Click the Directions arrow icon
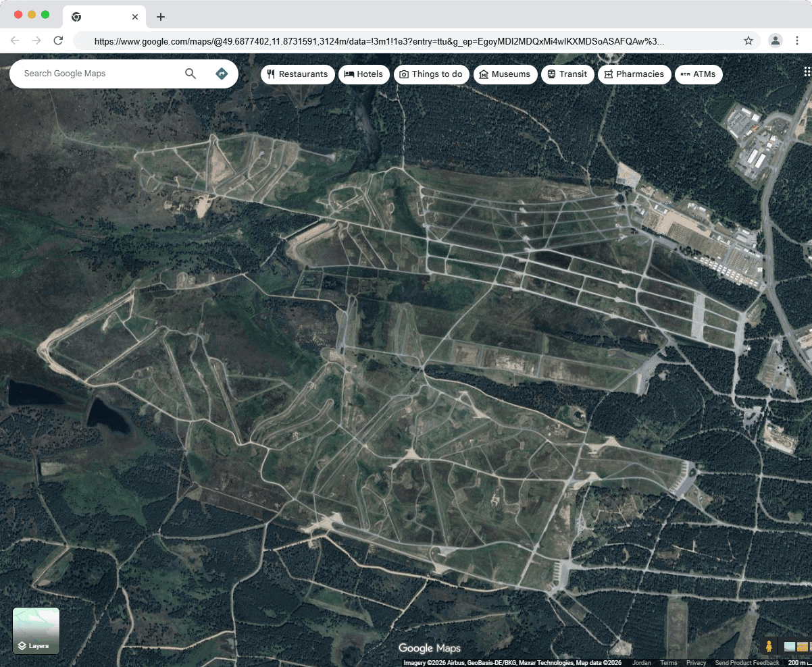 tap(222, 74)
